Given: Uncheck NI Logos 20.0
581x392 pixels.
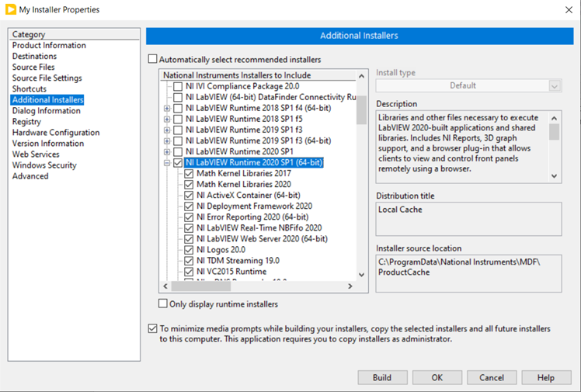Looking at the screenshot, I should 189,250.
